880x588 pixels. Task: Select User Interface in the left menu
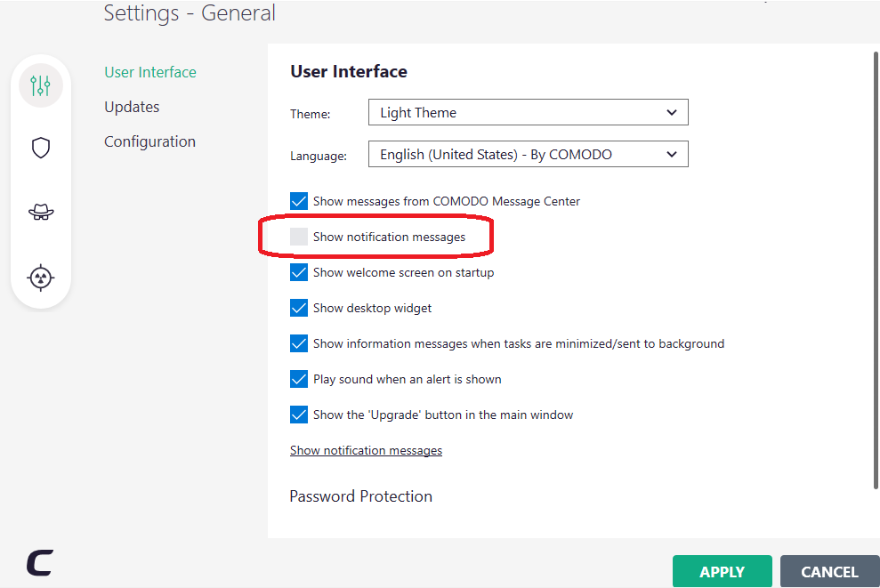coord(150,72)
